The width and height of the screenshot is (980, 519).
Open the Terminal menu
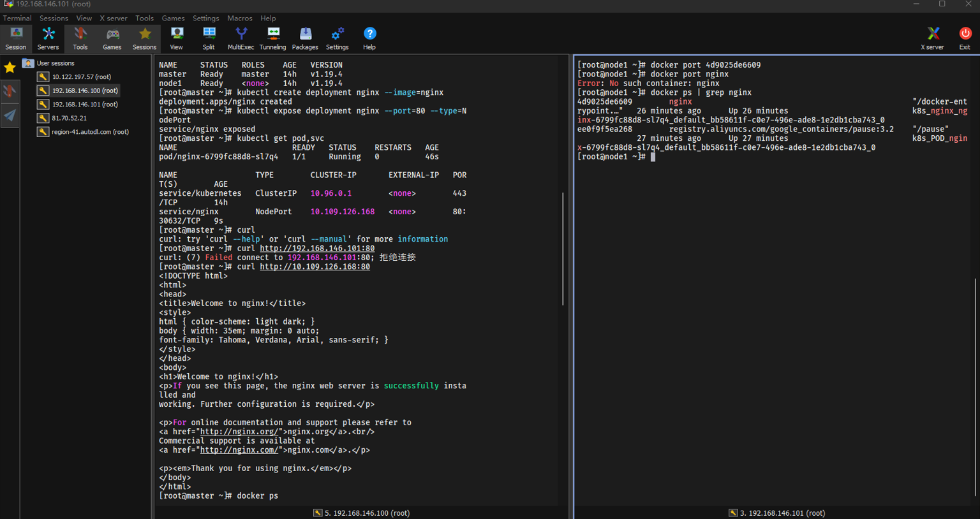point(17,18)
